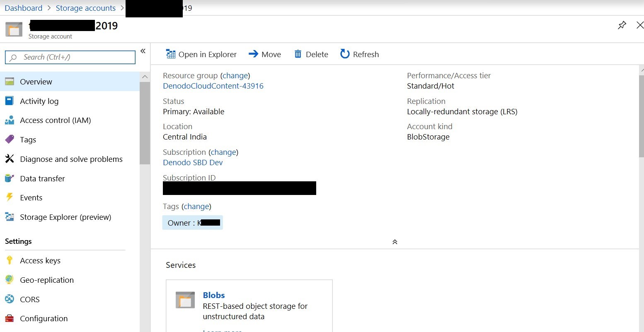Click the Settings section heading
644x332 pixels.
pos(18,241)
